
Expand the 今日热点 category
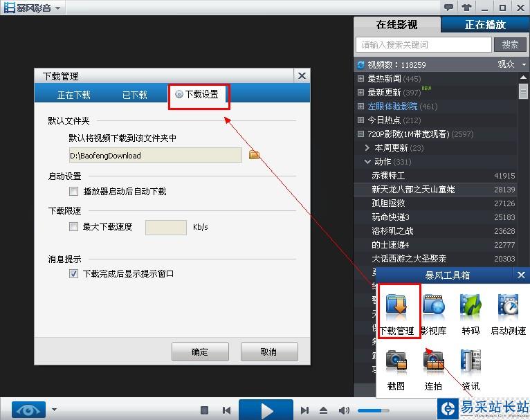click(x=360, y=120)
